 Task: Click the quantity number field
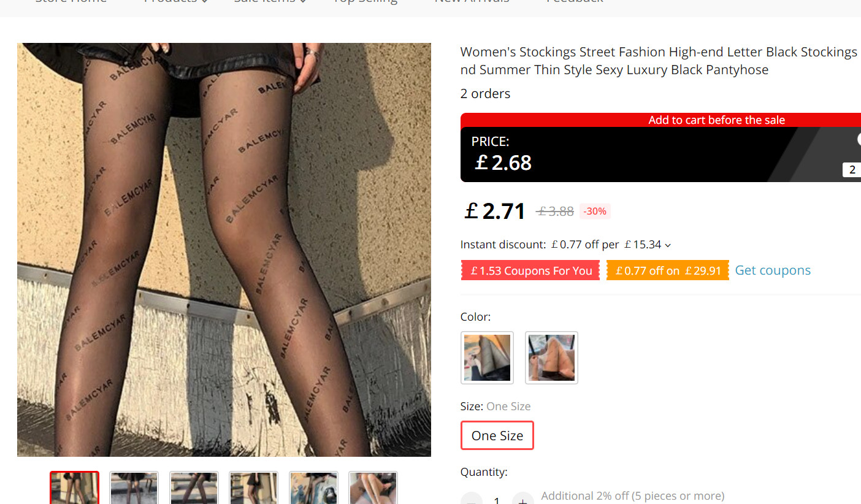coord(497,500)
